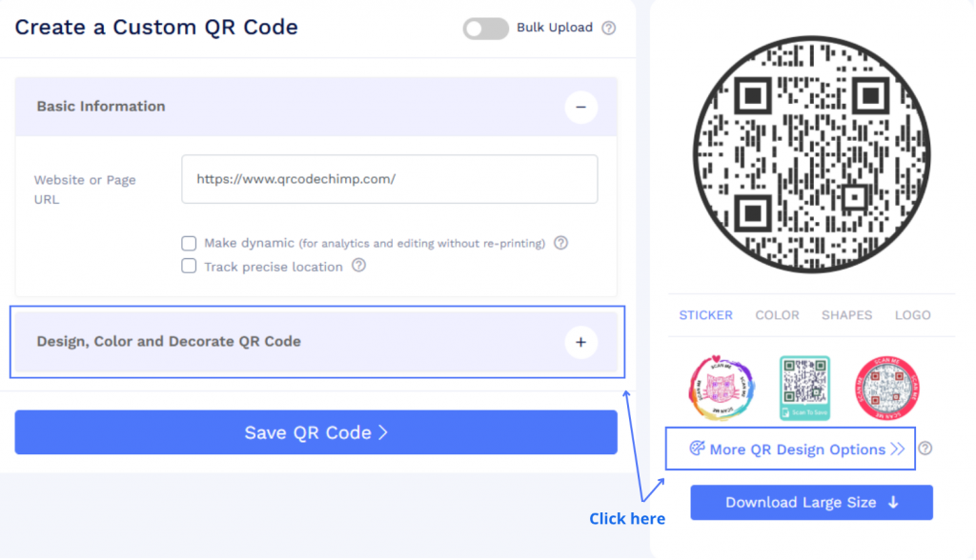Click the palette icon in More QR Design Options
The width and height of the screenshot is (976, 560).
697,449
